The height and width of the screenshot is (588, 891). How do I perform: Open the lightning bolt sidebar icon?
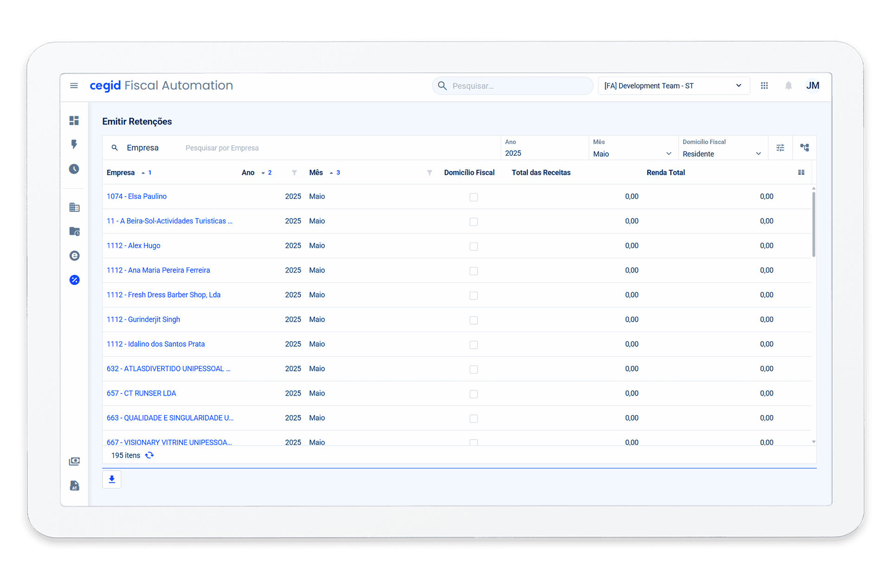point(74,144)
